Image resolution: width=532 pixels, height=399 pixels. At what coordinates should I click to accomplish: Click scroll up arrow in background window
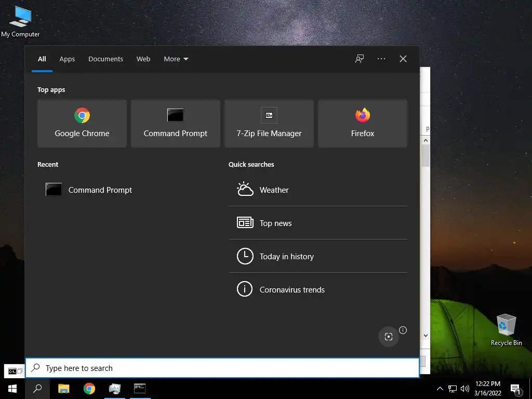pyautogui.click(x=426, y=140)
